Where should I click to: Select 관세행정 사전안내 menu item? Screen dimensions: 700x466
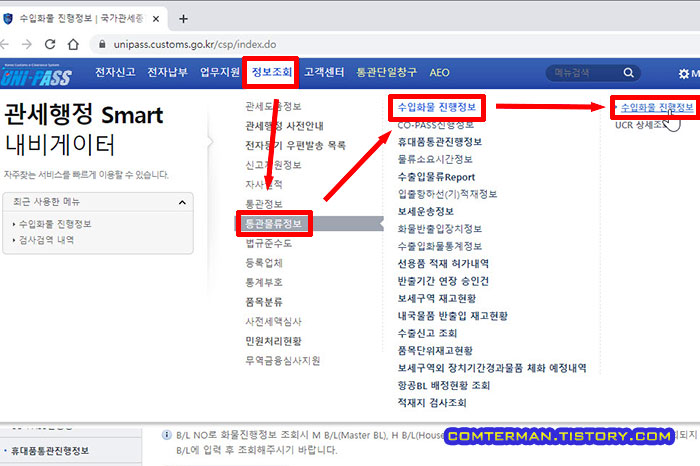[284, 126]
